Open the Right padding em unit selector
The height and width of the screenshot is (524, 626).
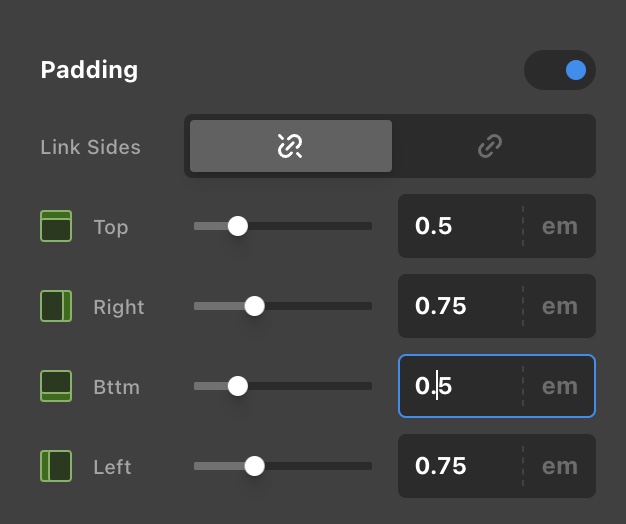point(560,306)
